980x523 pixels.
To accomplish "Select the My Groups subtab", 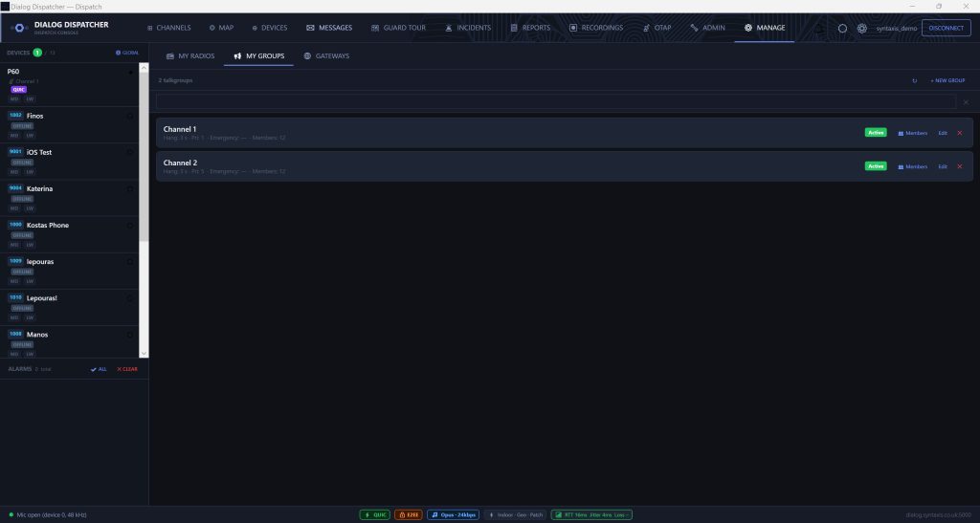I will pos(258,56).
